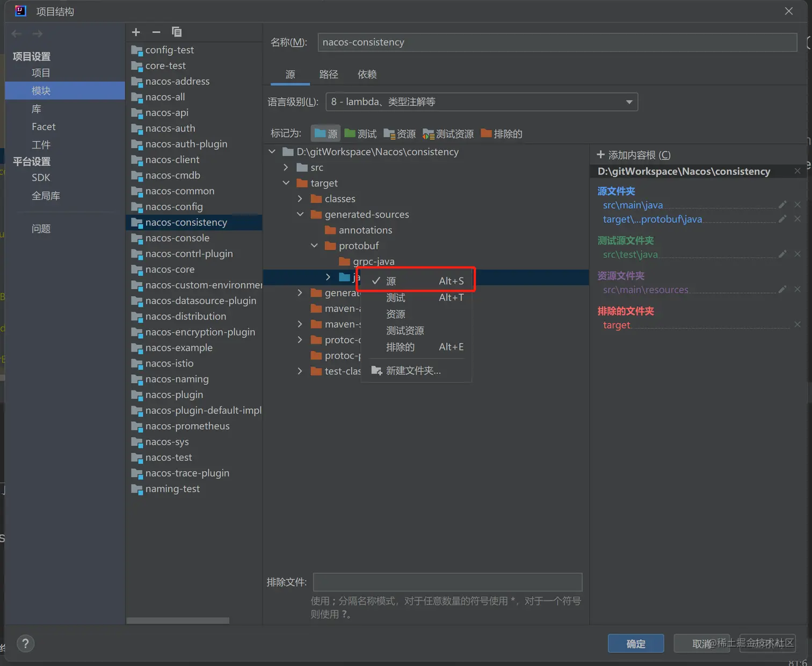
Task: Switch to the 路径 tab
Action: 329,75
